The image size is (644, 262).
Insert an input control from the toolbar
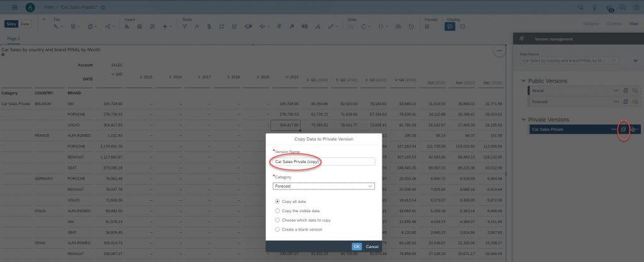pos(152,26)
